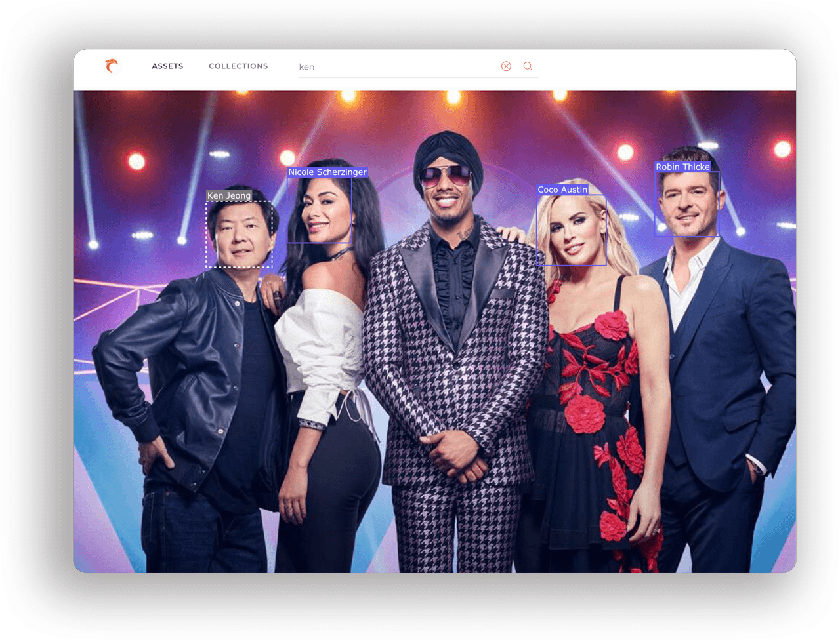Screen dimensions: 840x640
Task: Click face box below 'Coco Austin' tag
Action: tap(571, 230)
